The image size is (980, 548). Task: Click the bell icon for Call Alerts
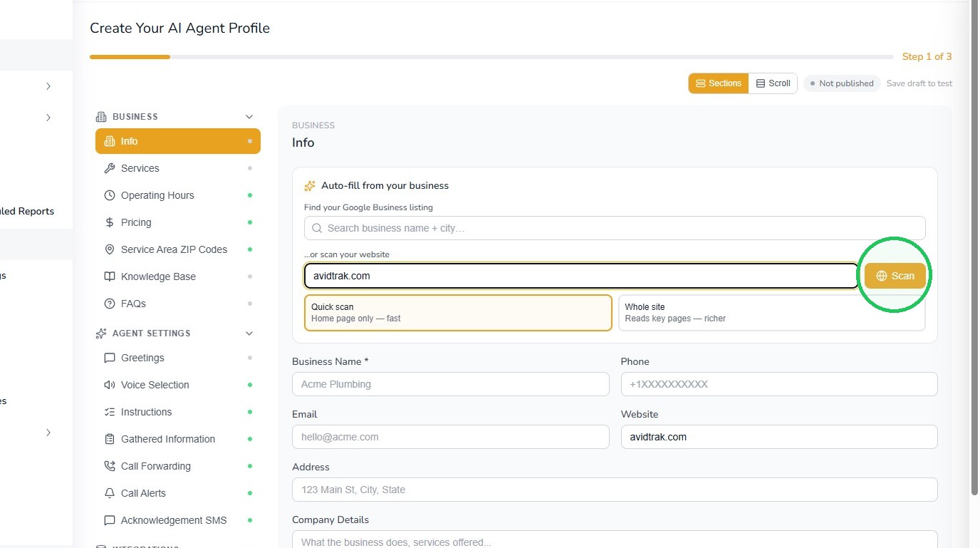tap(109, 493)
